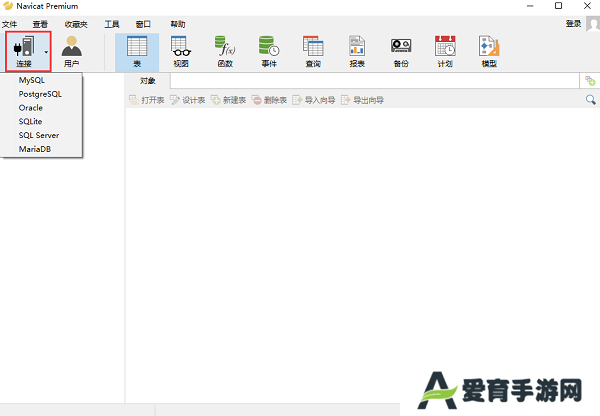The width and height of the screenshot is (600, 416).
Task: Close the Navicat Premium window
Action: pos(587,6)
